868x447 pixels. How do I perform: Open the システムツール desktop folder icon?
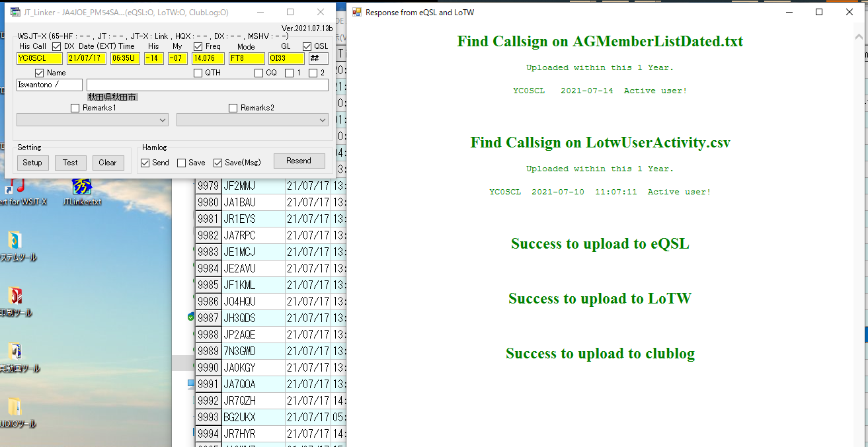[16, 246]
